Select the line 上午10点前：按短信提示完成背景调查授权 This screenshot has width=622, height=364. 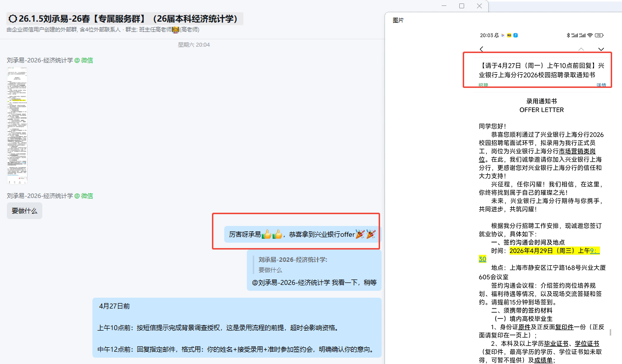(218, 328)
